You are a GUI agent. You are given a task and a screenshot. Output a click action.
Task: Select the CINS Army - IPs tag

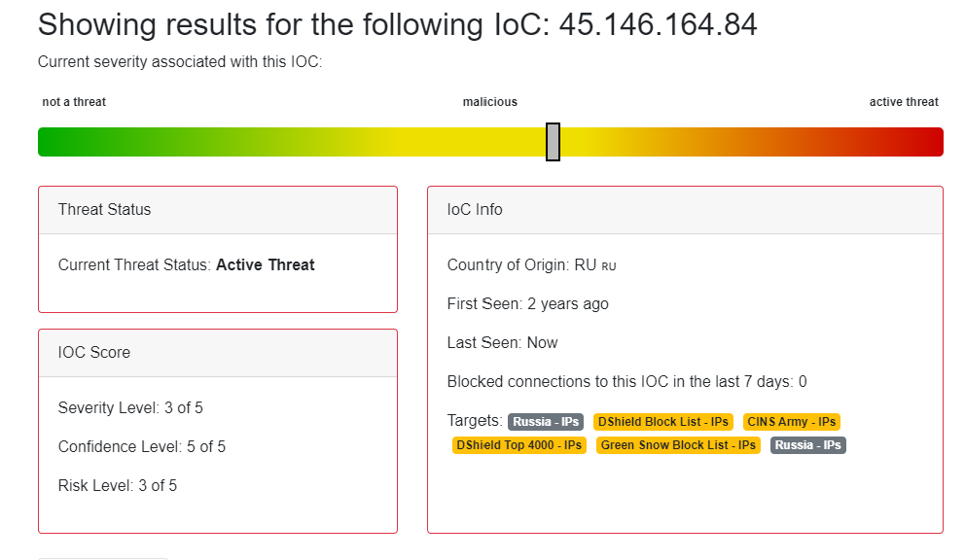click(792, 422)
